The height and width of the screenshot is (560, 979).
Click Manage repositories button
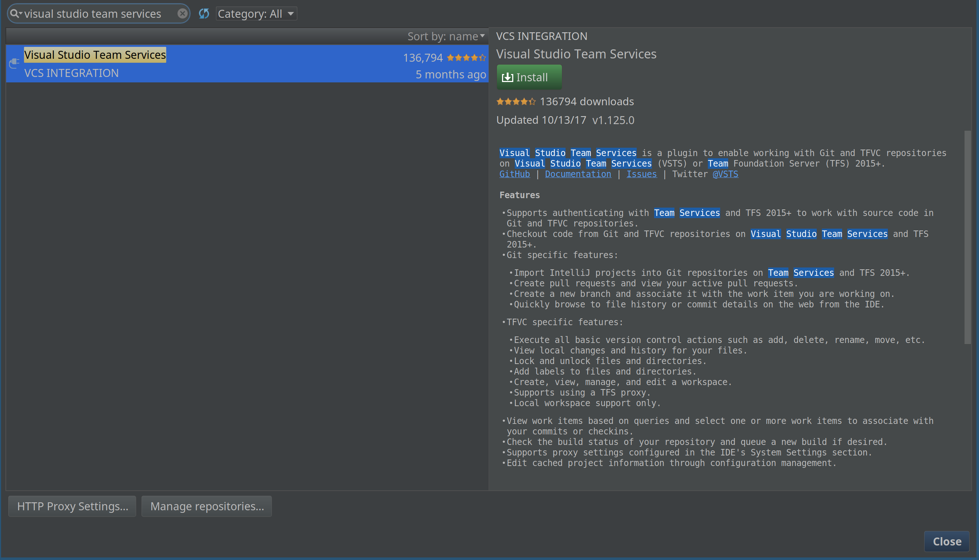coord(207,506)
